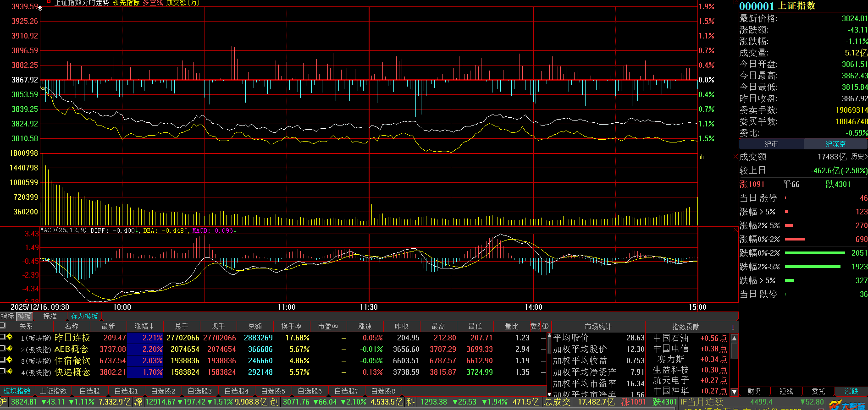
Task: Sort by 涨幅 column header arrow
Action: tap(151, 327)
